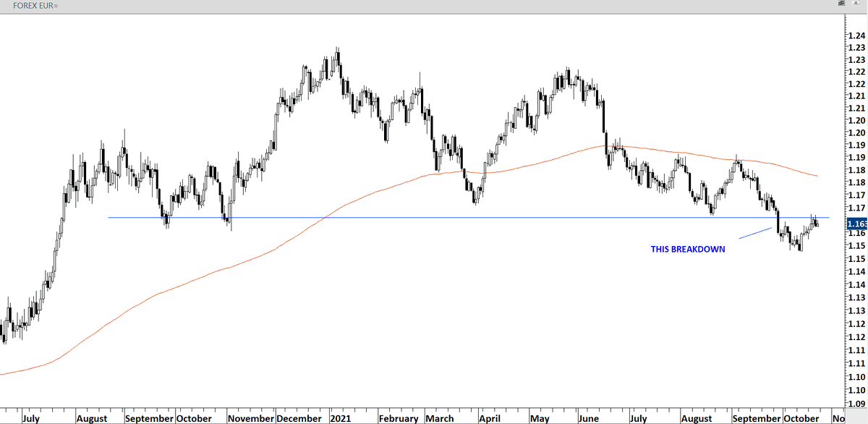This screenshot has height=424, width=868.
Task: Click the 1.16 price axis label
Action: click(856, 233)
